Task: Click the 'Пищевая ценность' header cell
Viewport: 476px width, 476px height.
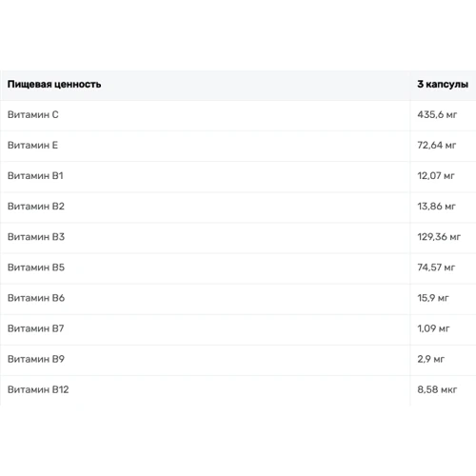Action: tap(54, 85)
